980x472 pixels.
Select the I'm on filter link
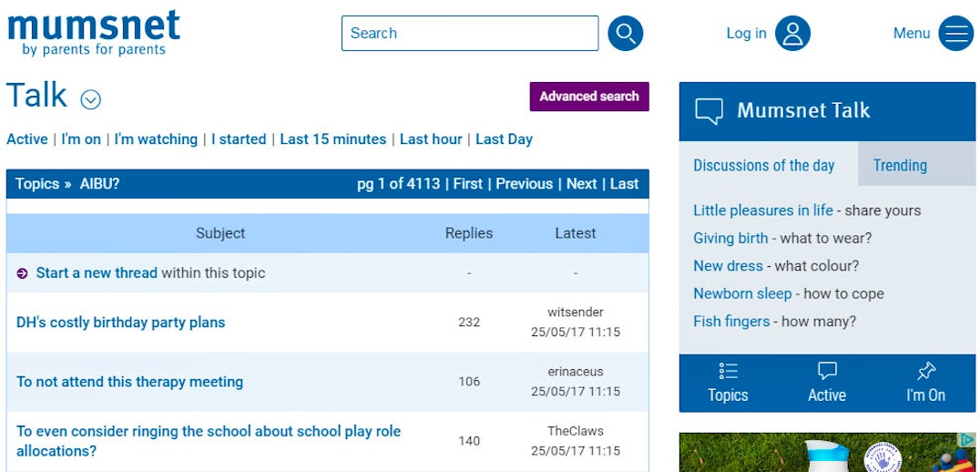click(81, 139)
